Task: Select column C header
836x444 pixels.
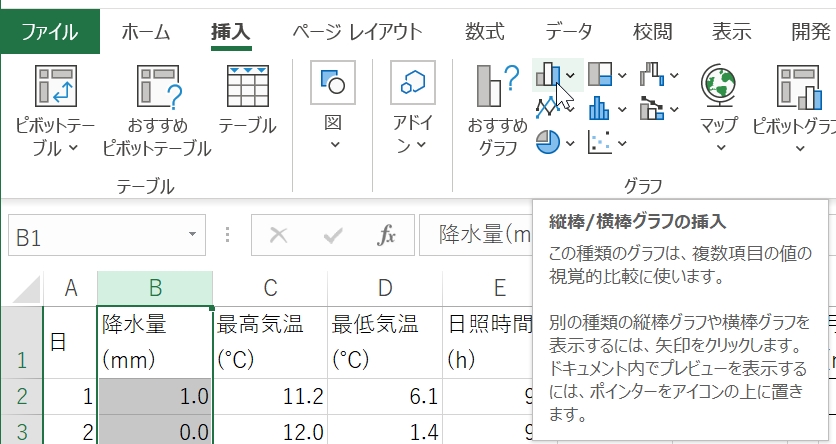Action: (270, 288)
